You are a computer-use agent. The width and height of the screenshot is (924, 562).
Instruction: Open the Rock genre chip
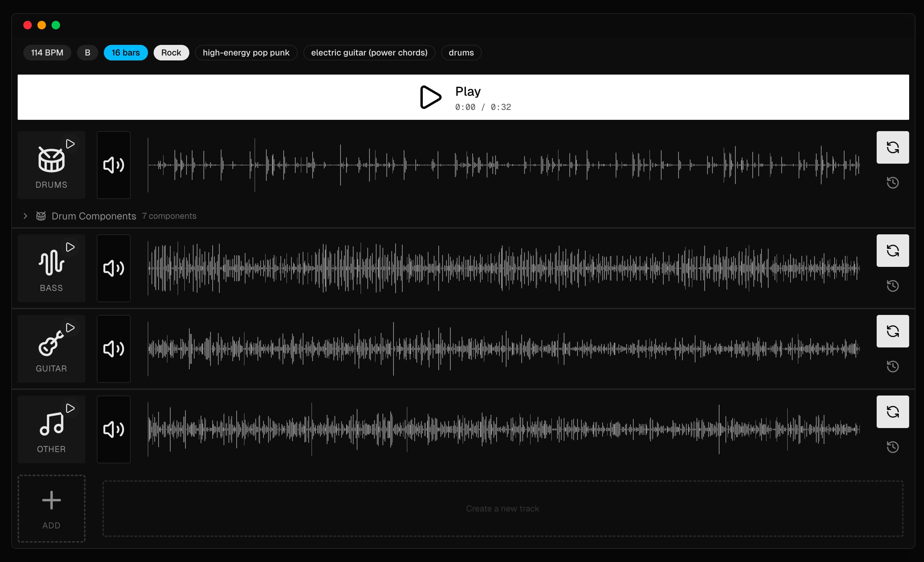(171, 53)
